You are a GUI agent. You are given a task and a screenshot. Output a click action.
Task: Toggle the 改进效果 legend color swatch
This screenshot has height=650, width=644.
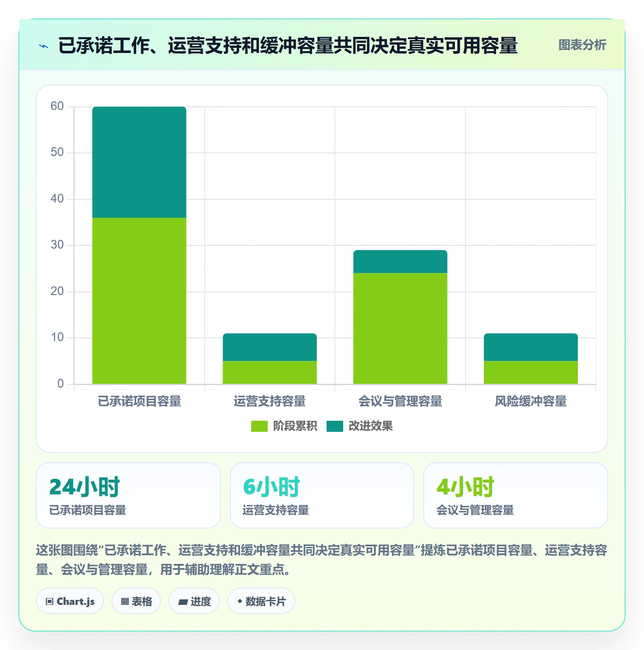click(x=335, y=426)
